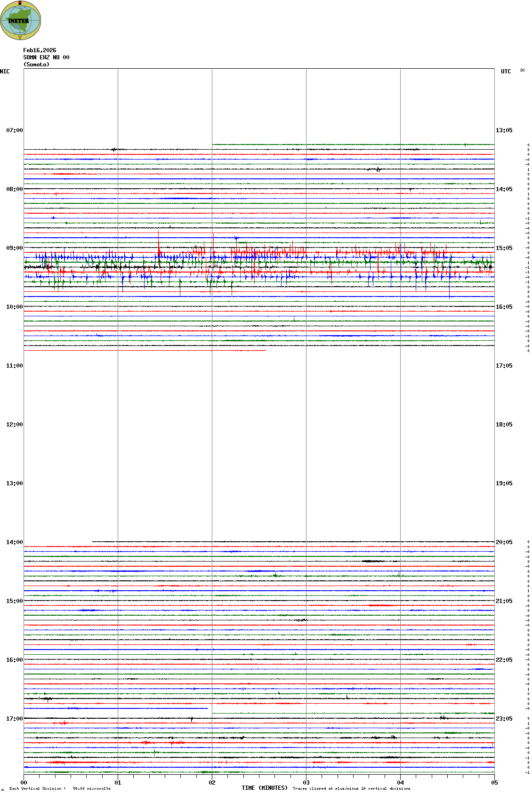The height and width of the screenshot is (795, 532).
Task: Click the 02 minute axis tick label
Action: point(212,783)
